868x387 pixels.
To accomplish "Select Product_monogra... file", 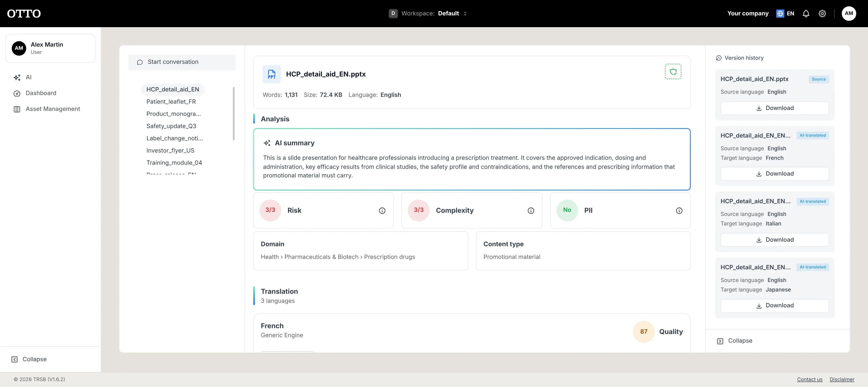I will pyautogui.click(x=174, y=114).
